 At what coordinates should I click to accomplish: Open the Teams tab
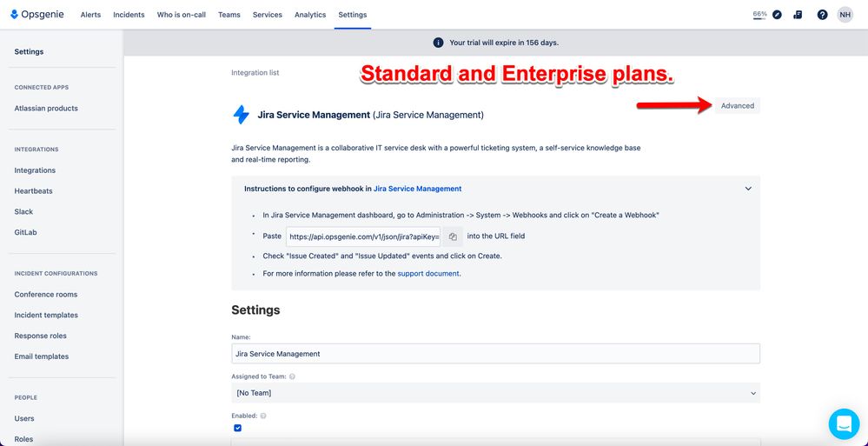click(229, 15)
